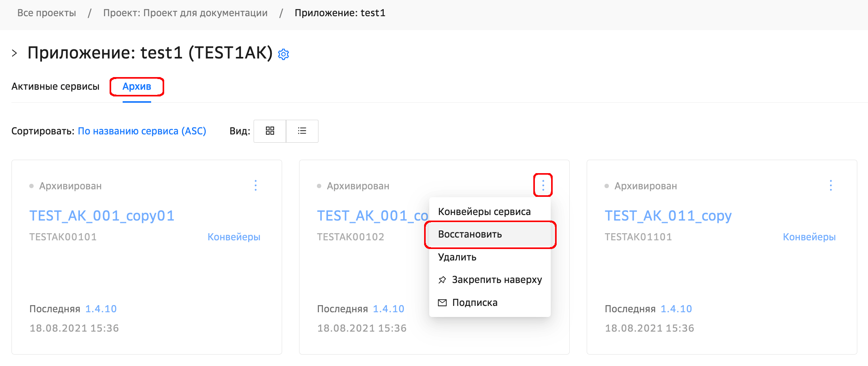Open version 1.4.10 link on first card
This screenshot has height=366, width=868.
coord(101,309)
